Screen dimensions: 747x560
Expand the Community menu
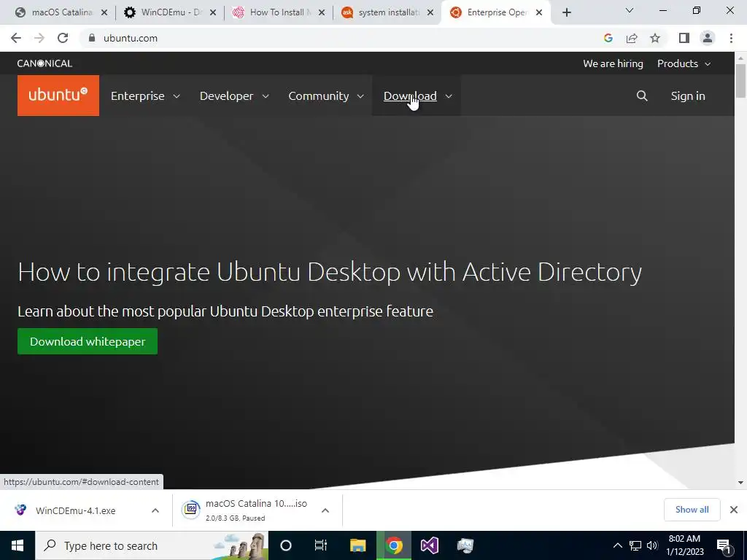point(326,96)
